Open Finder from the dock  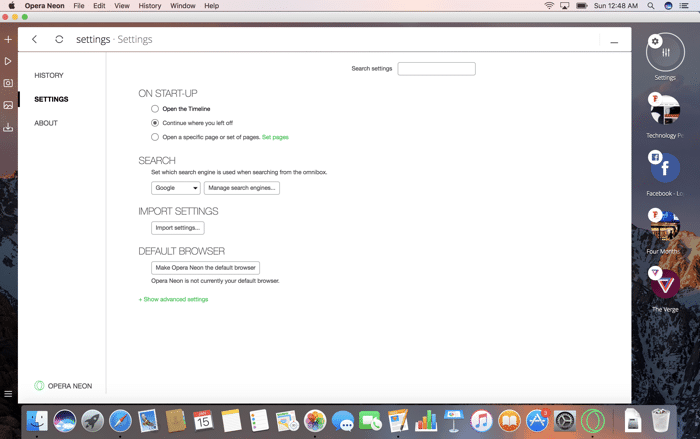click(x=37, y=421)
